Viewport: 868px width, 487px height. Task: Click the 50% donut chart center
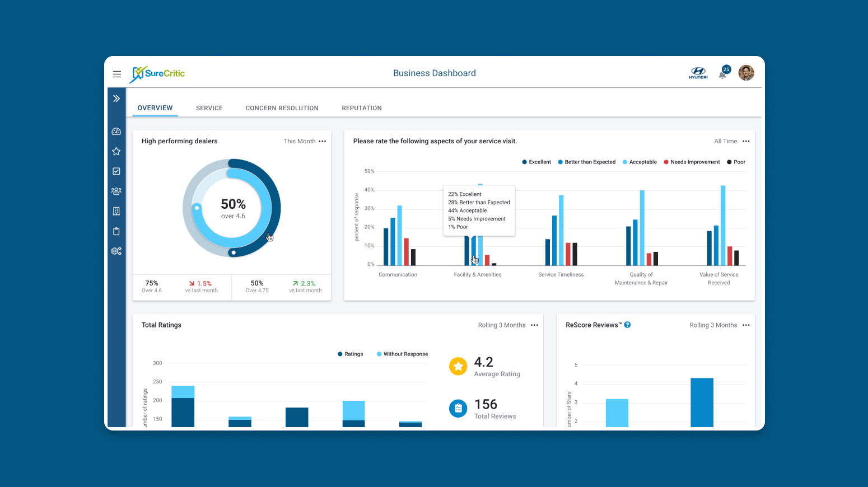coord(233,208)
